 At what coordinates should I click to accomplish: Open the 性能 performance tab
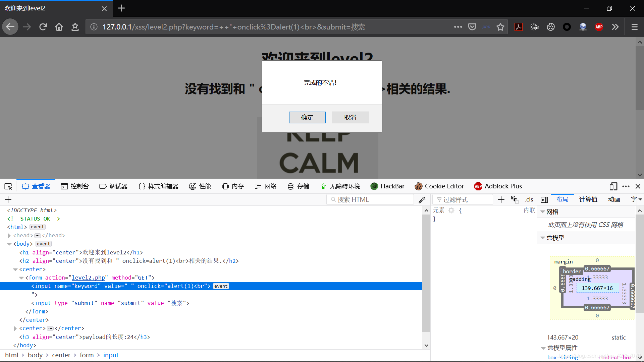pyautogui.click(x=200, y=186)
